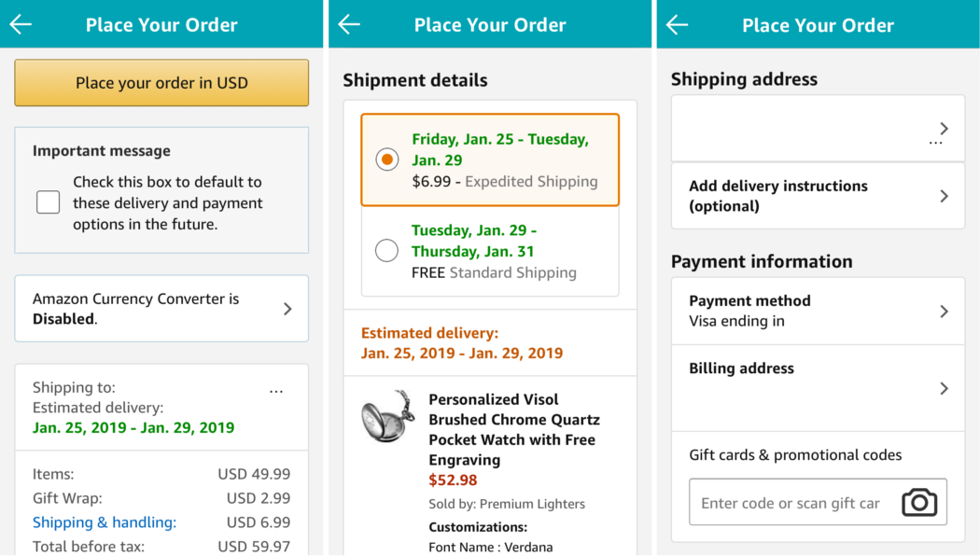Viewport: 980px width, 556px height.
Task: Tap the pocket watch product image
Action: pyautogui.click(x=387, y=416)
